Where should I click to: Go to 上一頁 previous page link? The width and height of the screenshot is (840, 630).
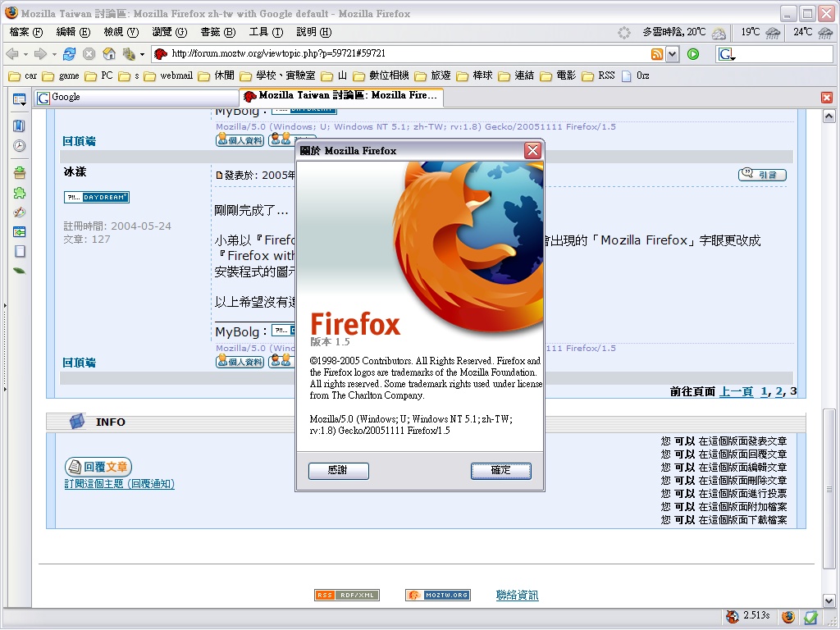click(736, 391)
